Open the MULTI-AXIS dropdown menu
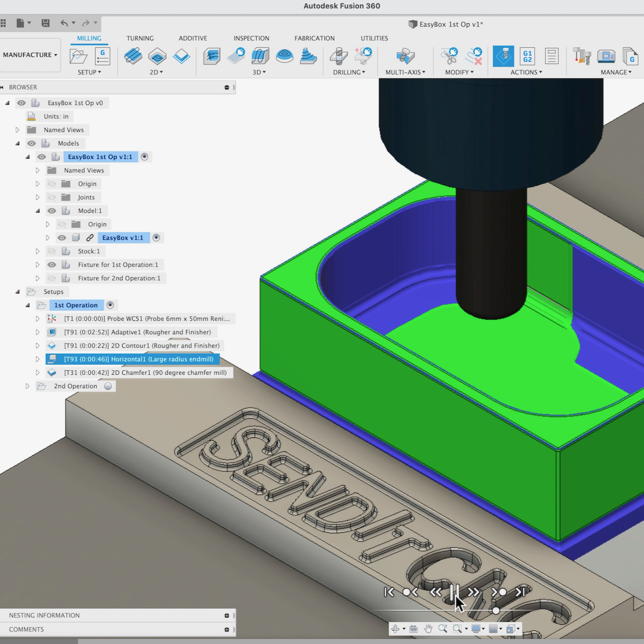 [x=406, y=72]
